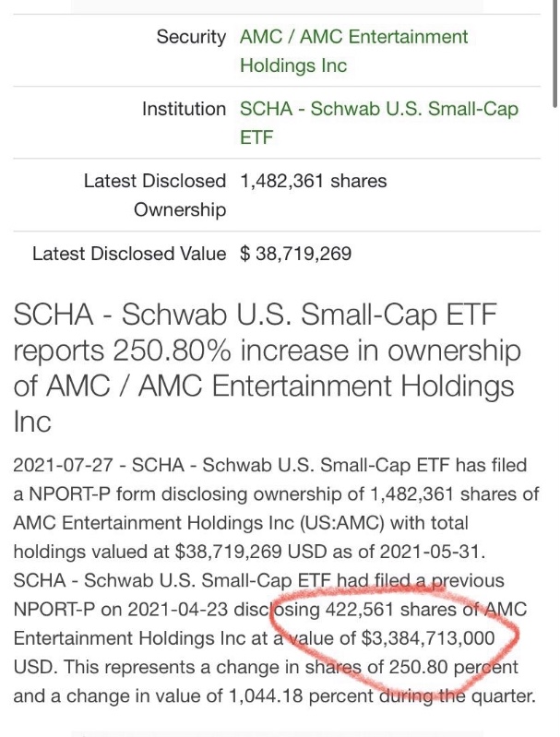
Task: Click the 1,482,361 shares ownership value
Action: pos(313,181)
